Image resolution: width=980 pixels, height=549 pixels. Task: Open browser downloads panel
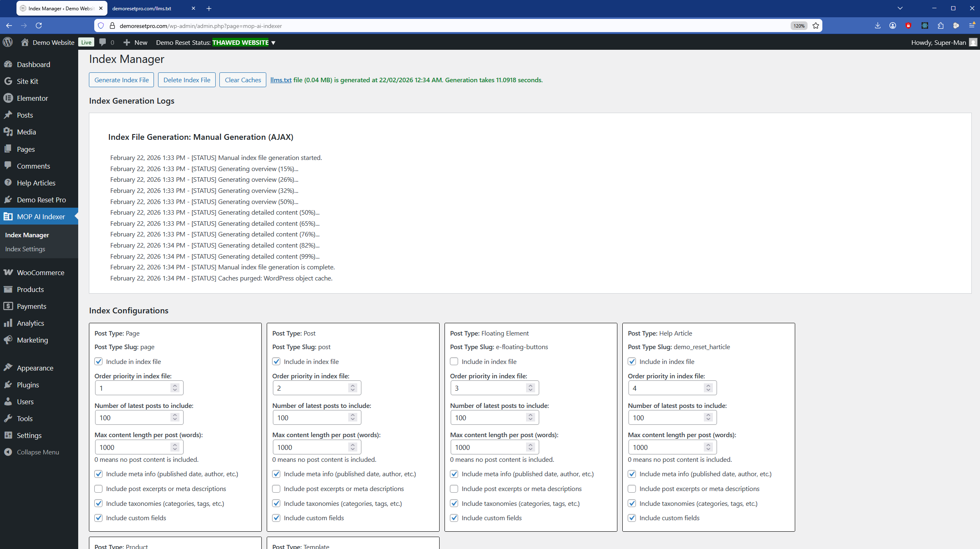(x=878, y=25)
